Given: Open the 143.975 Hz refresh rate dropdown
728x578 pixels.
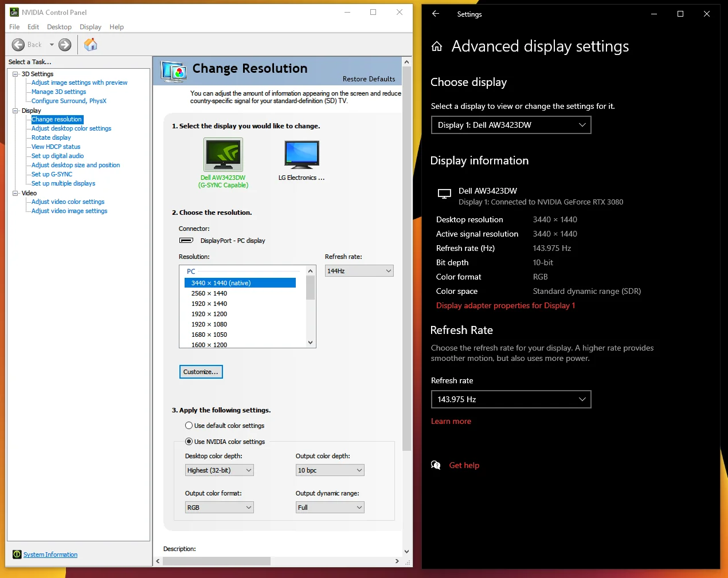Looking at the screenshot, I should coord(511,399).
